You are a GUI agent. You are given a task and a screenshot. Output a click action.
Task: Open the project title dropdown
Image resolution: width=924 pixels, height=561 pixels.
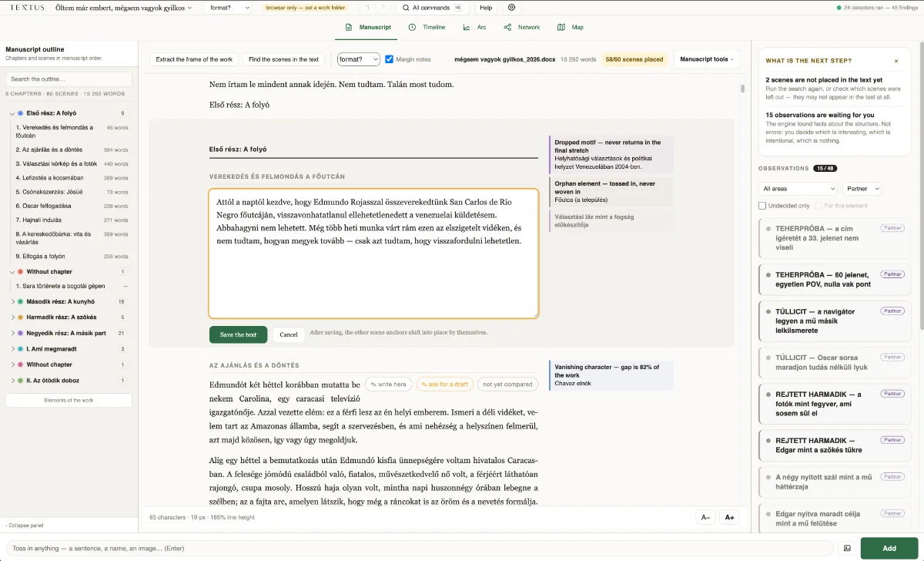pos(124,8)
